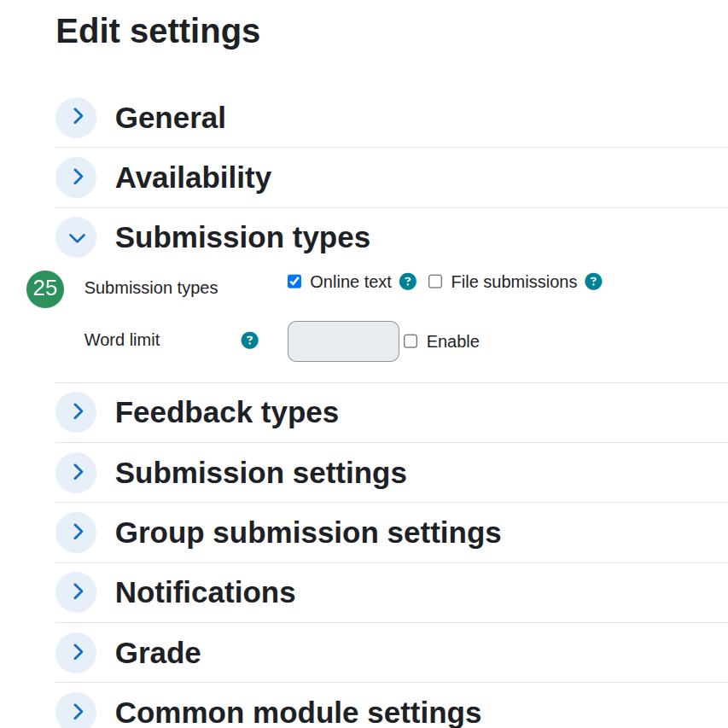The width and height of the screenshot is (728, 728).
Task: Expand the Submission settings chevron
Action: (x=76, y=473)
